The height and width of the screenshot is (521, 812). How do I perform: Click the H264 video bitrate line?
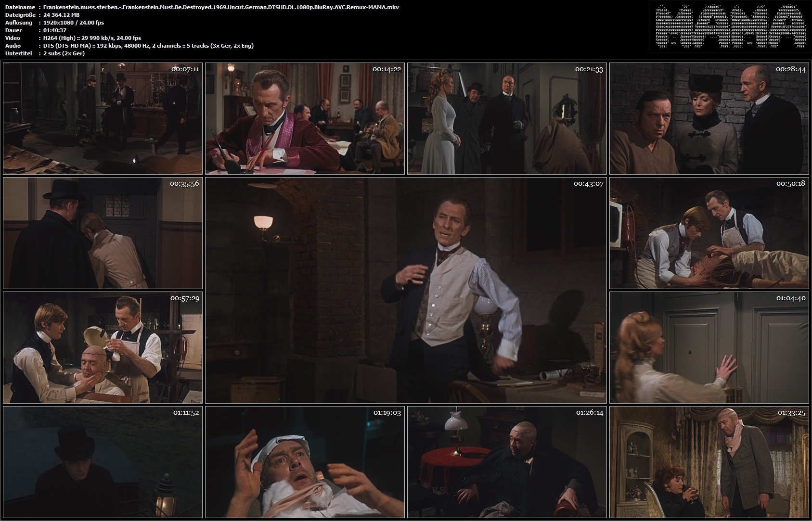tap(92, 38)
